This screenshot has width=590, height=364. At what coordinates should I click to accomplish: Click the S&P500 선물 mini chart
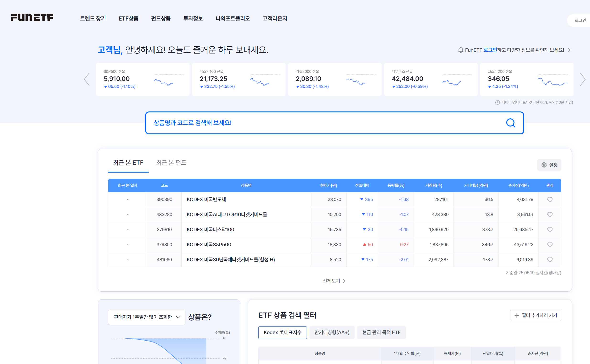pos(163,82)
